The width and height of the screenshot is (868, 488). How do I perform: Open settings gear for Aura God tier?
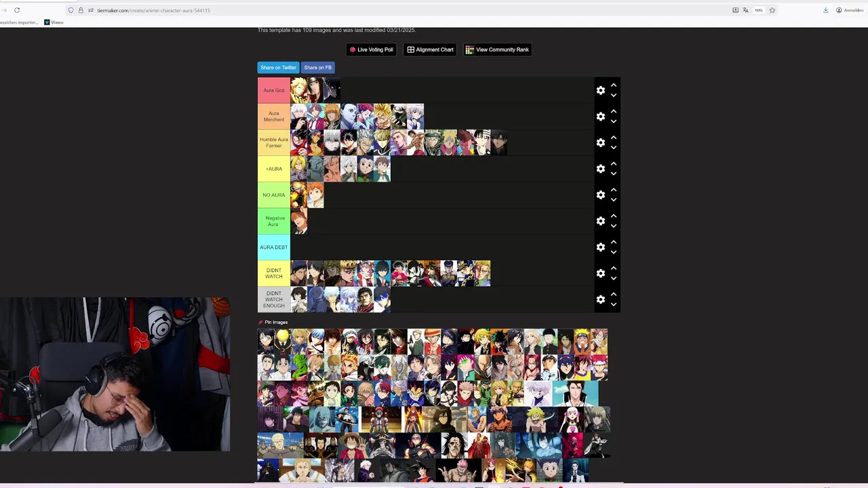pyautogui.click(x=600, y=90)
